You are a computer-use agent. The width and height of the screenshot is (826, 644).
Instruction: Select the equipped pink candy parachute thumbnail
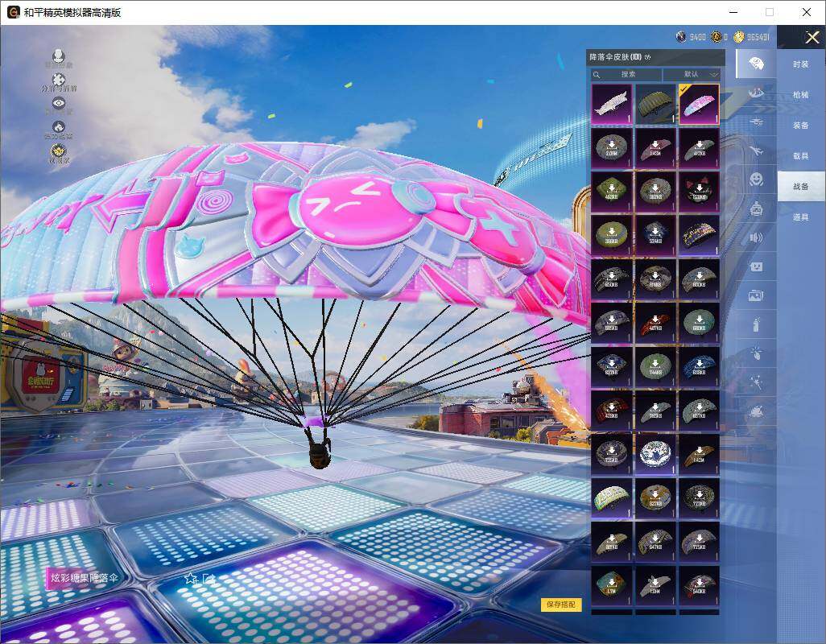pos(699,105)
